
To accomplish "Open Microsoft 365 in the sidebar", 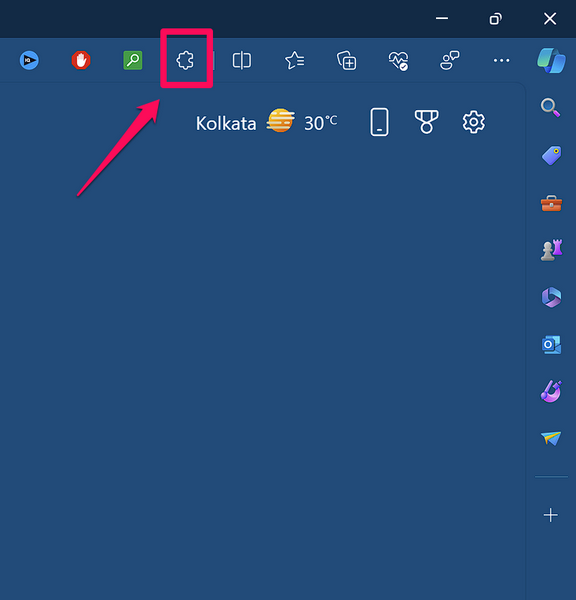I will coord(552,297).
